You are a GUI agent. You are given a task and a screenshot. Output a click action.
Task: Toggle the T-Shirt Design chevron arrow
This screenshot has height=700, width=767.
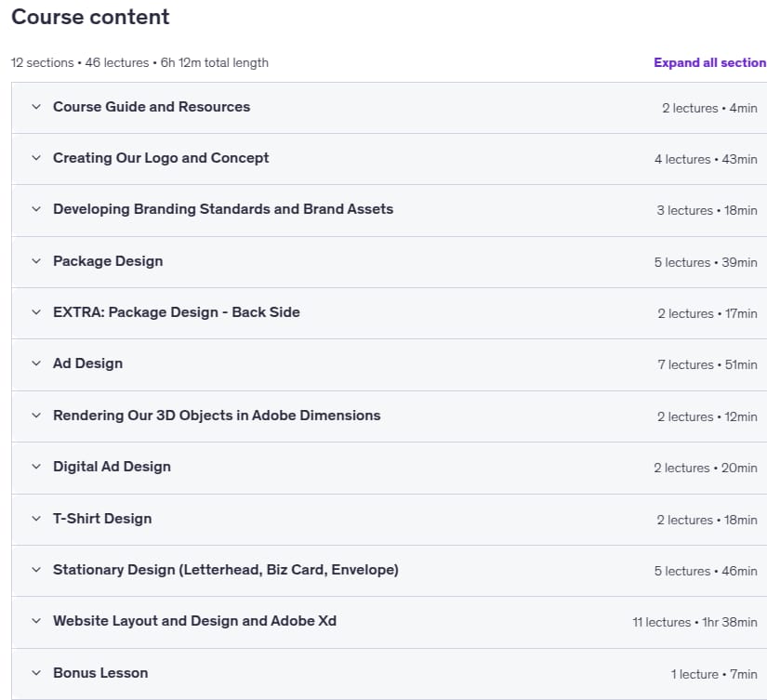coord(36,518)
